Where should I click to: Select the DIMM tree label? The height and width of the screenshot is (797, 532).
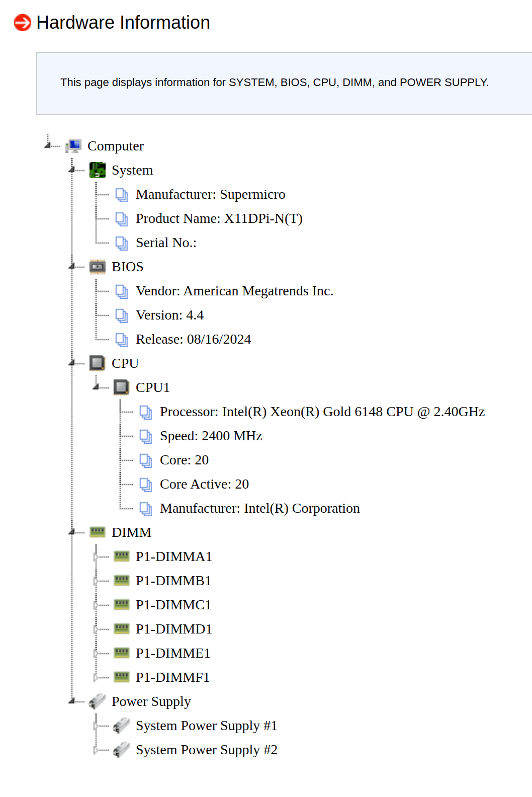pyautogui.click(x=131, y=532)
